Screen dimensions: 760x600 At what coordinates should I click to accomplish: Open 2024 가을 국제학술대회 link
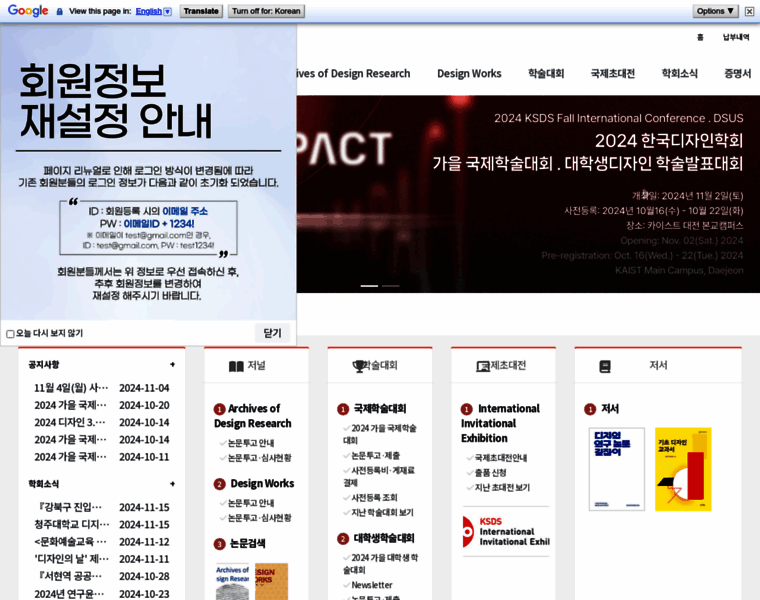coord(380,434)
